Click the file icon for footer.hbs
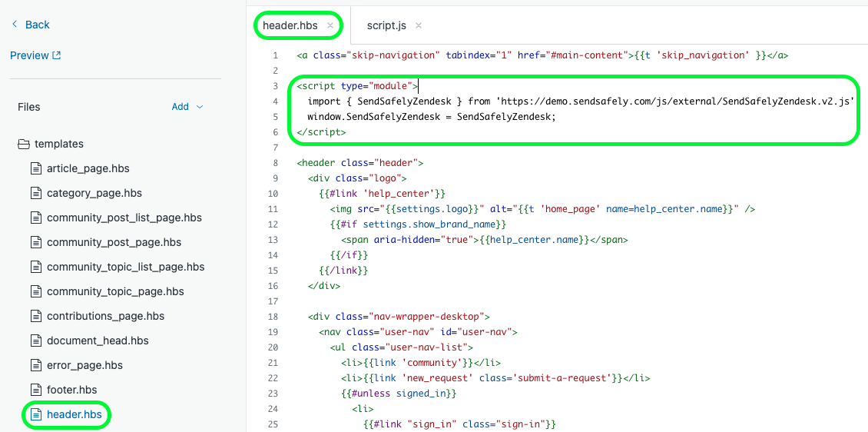The height and width of the screenshot is (432, 868). click(36, 390)
